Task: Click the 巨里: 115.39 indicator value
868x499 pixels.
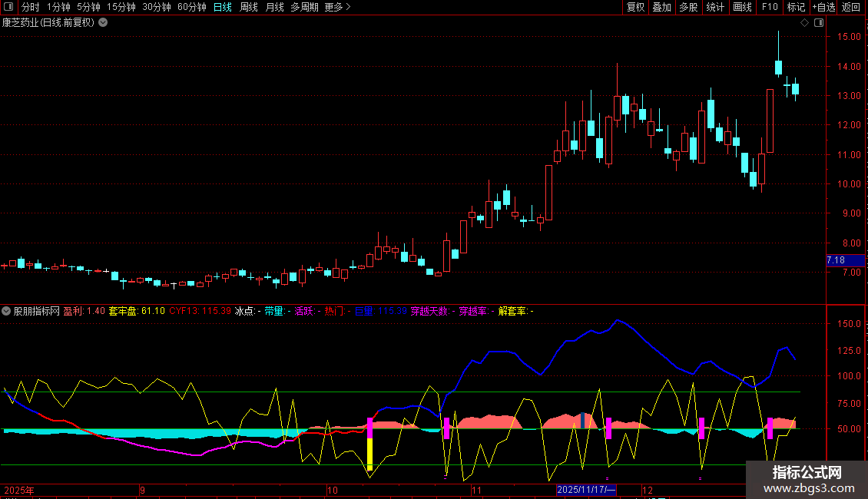Action: click(x=381, y=311)
